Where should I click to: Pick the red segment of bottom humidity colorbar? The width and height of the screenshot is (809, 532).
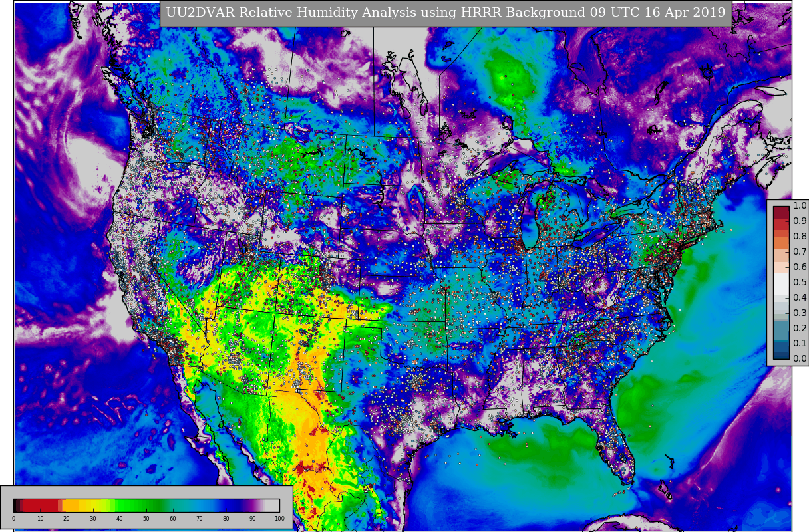click(x=41, y=505)
